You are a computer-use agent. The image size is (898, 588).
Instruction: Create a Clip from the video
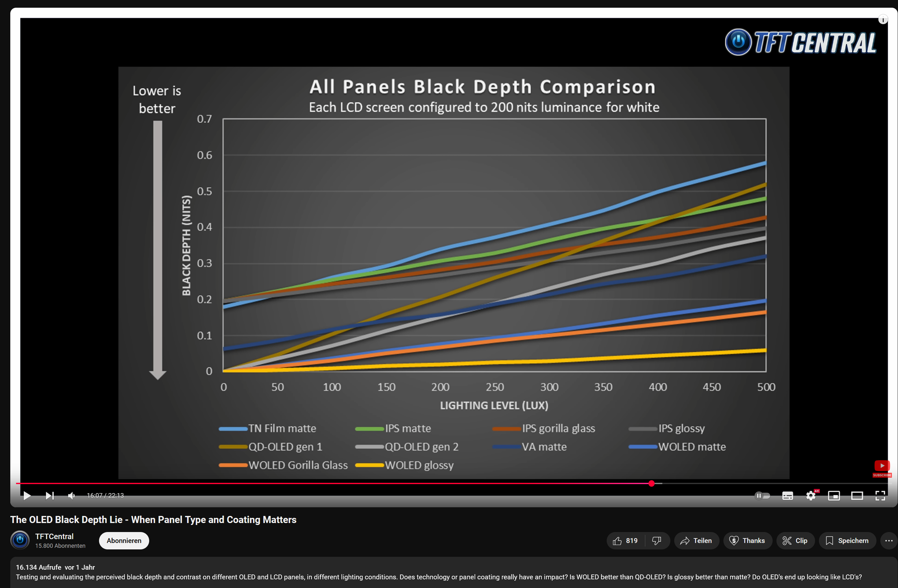(x=795, y=541)
